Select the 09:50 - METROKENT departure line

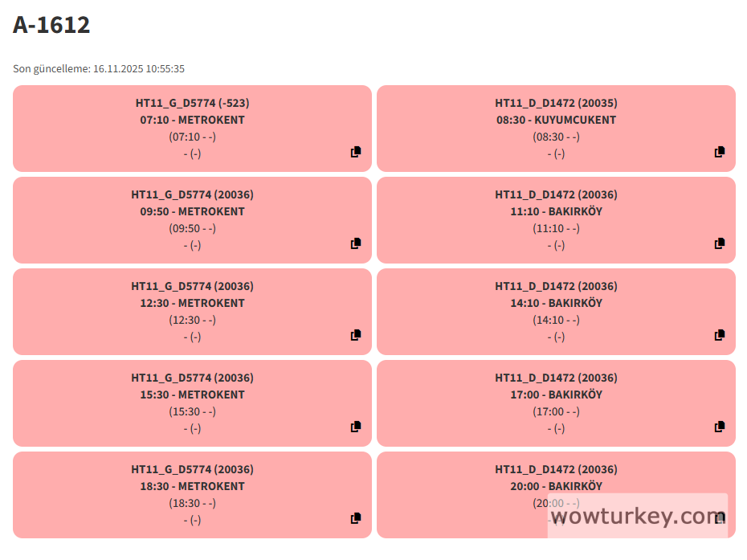click(x=192, y=211)
